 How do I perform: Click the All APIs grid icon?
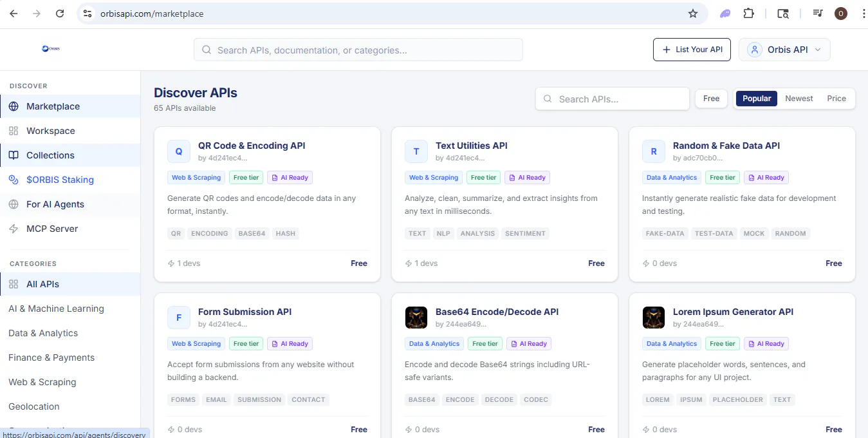pos(14,284)
